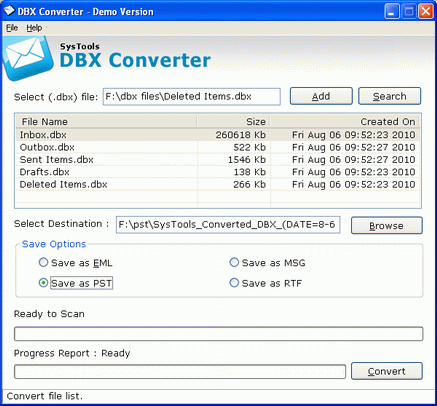Click the Select (.dbx) file path field
Viewport: 437px width, 406px height.
click(x=192, y=97)
